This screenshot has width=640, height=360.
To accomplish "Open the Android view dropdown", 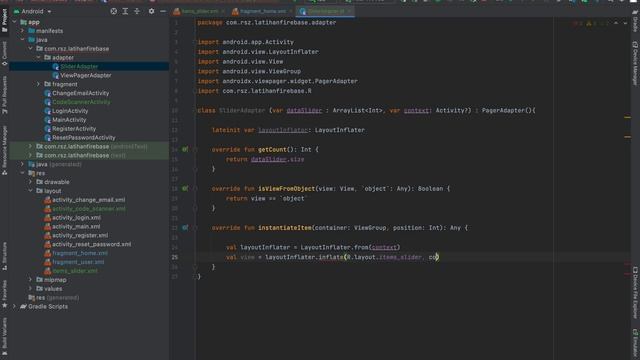I will [33, 11].
